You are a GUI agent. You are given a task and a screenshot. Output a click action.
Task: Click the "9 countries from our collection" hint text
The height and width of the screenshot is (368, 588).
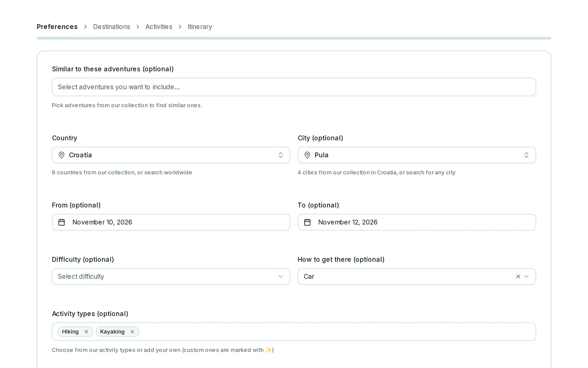[x=122, y=173]
